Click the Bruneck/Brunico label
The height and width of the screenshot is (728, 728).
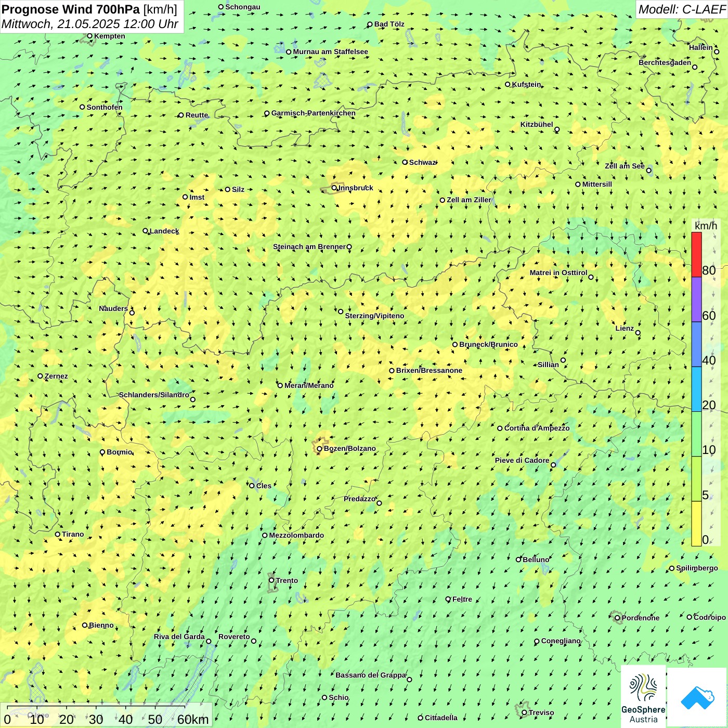[488, 344]
